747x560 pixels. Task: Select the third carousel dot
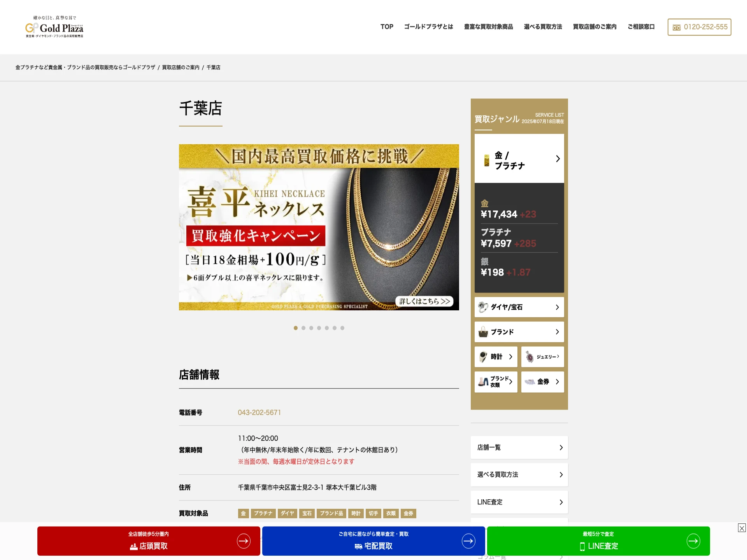tap(311, 328)
